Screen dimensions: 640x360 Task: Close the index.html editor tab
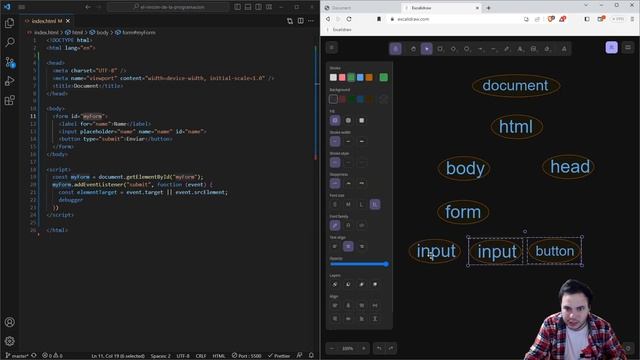click(68, 21)
